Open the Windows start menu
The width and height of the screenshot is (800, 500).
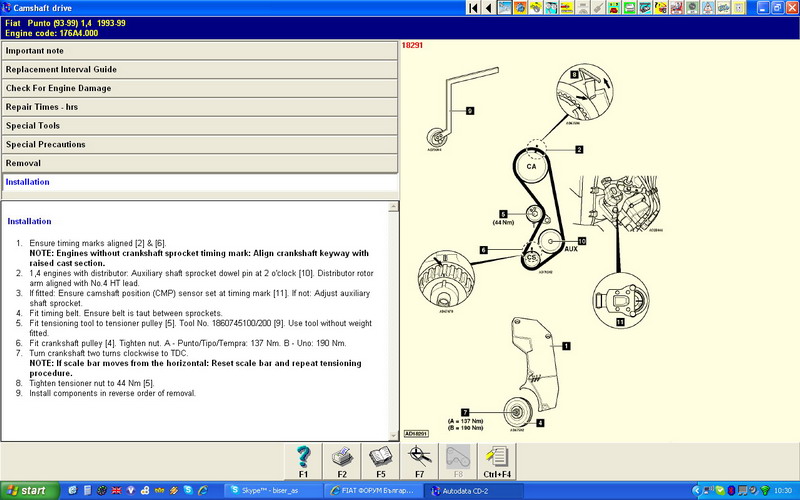[x=29, y=490]
